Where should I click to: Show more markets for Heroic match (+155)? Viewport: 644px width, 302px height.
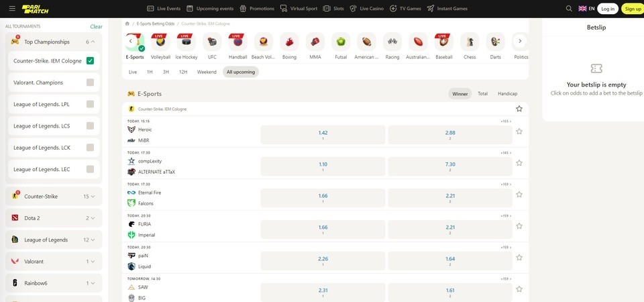pyautogui.click(x=506, y=121)
